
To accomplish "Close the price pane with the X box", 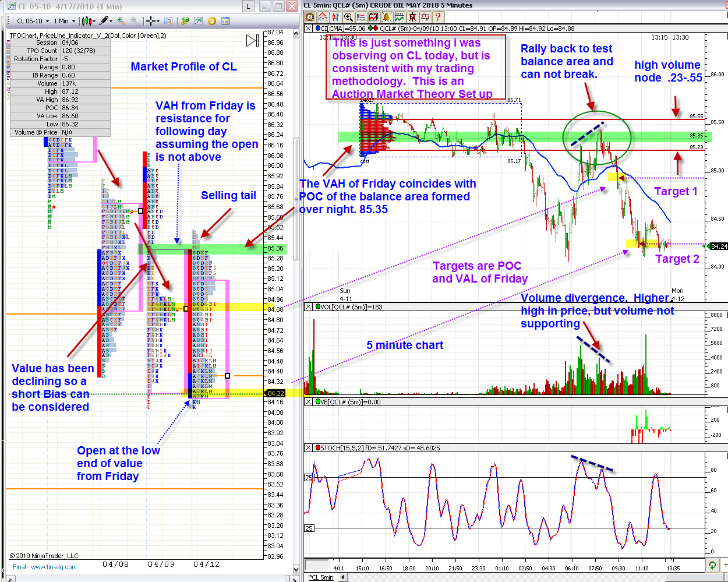I will (308, 29).
